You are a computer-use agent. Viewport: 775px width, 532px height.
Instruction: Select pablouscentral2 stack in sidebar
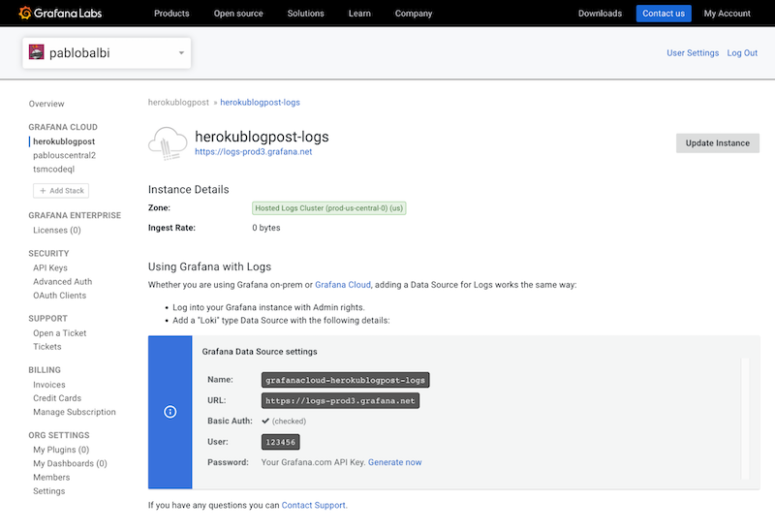tap(64, 155)
